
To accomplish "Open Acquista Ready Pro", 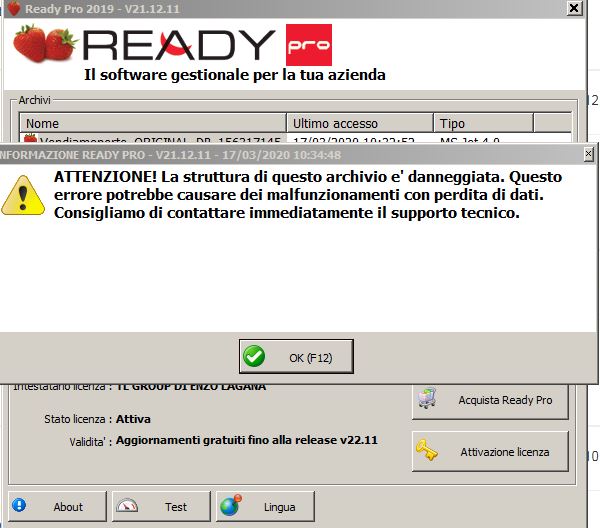I will pos(490,400).
